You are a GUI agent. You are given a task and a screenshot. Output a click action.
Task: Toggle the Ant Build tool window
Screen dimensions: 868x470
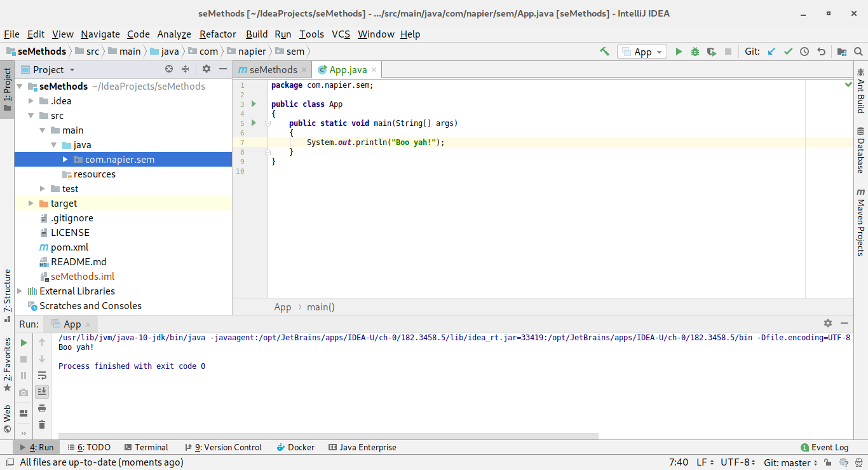860,90
